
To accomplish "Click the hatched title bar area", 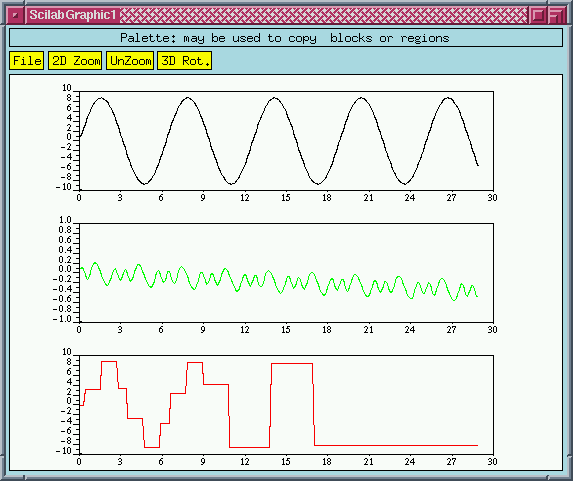I will [324, 15].
